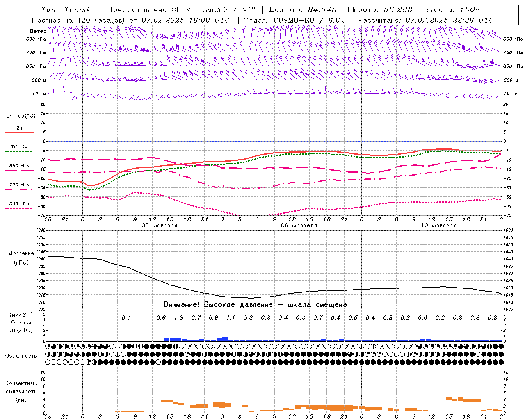Click the 850 гПа temperature legend entry
This screenshot has height=420, width=525.
(19, 166)
